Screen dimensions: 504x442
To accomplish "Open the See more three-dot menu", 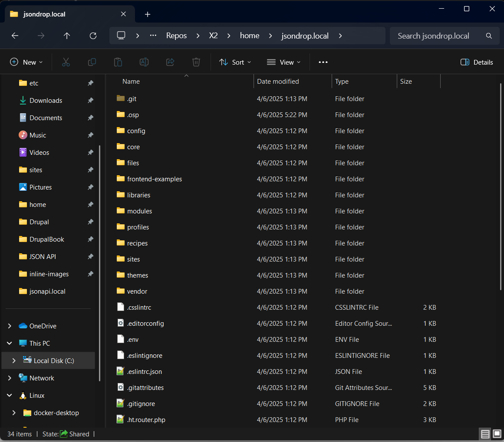I will click(323, 62).
